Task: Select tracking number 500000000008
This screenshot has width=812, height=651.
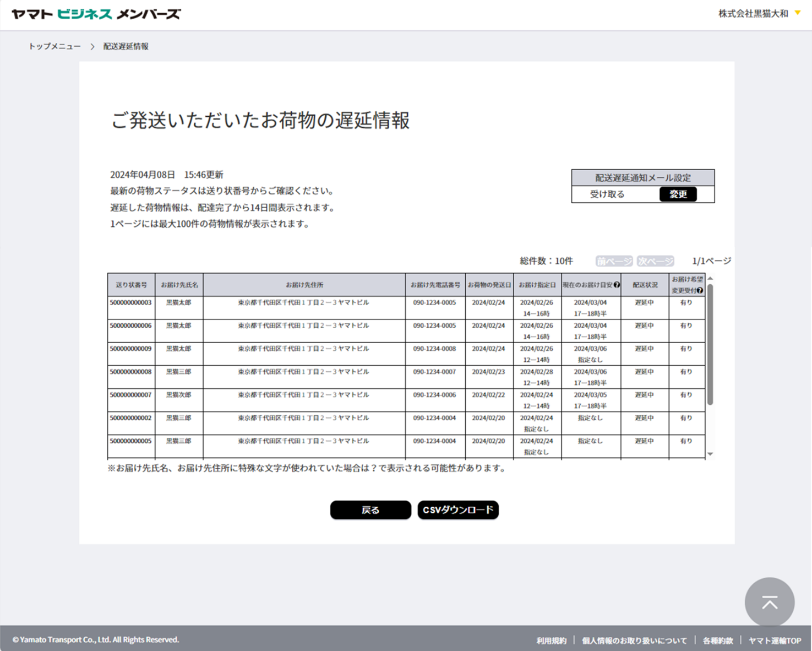Action: point(130,372)
